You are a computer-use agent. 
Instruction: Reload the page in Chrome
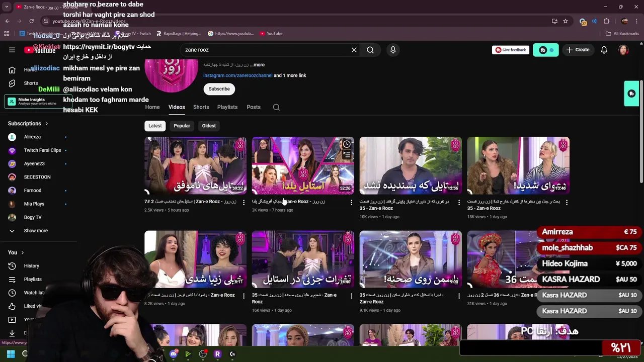tap(31, 21)
